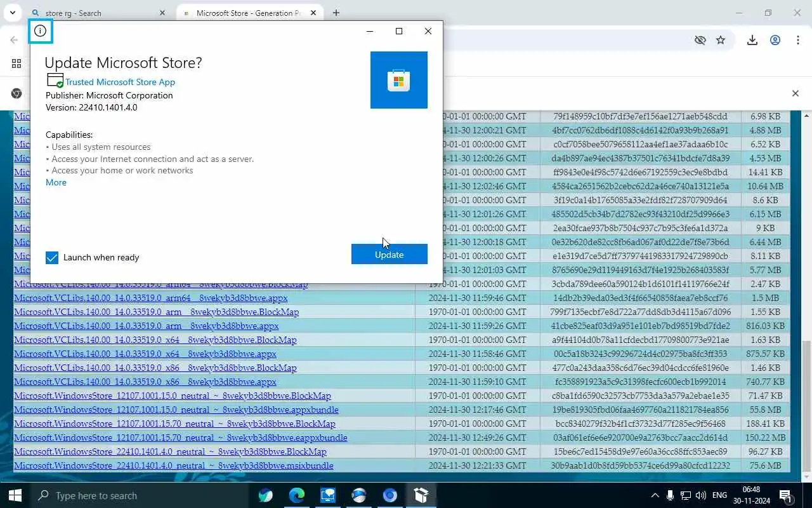Screen dimensions: 812x508
Task: Open WindowsStore 22410.1401.4.0 BlockMap link
Action: (170, 451)
